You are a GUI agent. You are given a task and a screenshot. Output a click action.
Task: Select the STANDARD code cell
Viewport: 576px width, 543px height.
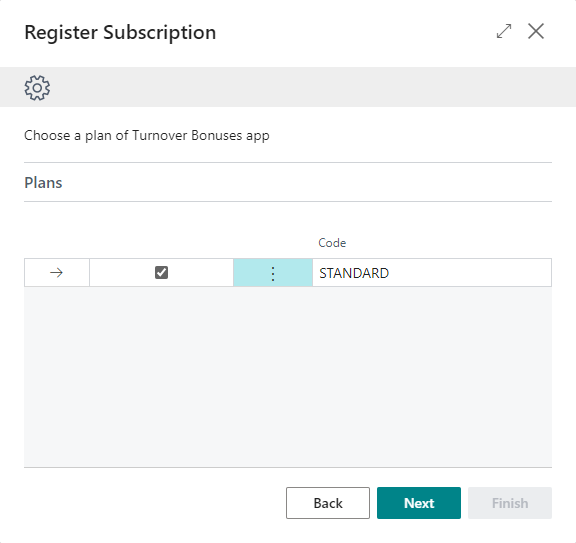(x=432, y=273)
